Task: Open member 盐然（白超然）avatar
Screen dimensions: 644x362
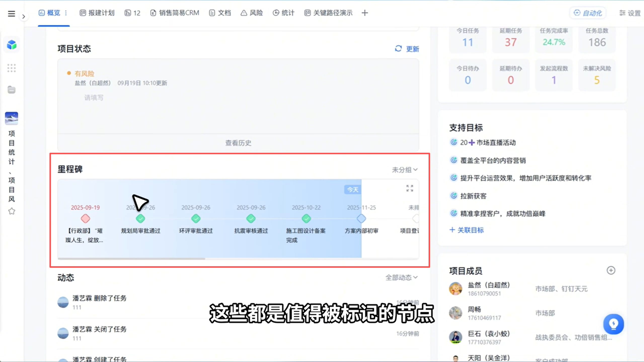Action: pos(456,289)
